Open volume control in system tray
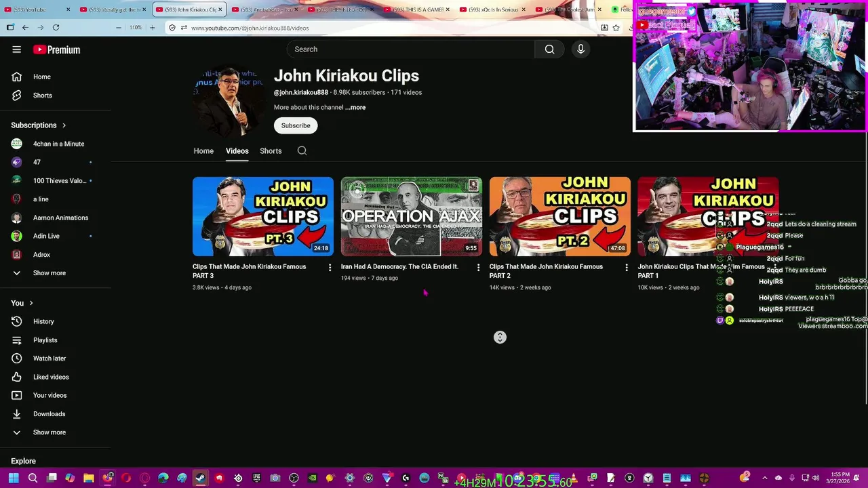 click(816, 479)
